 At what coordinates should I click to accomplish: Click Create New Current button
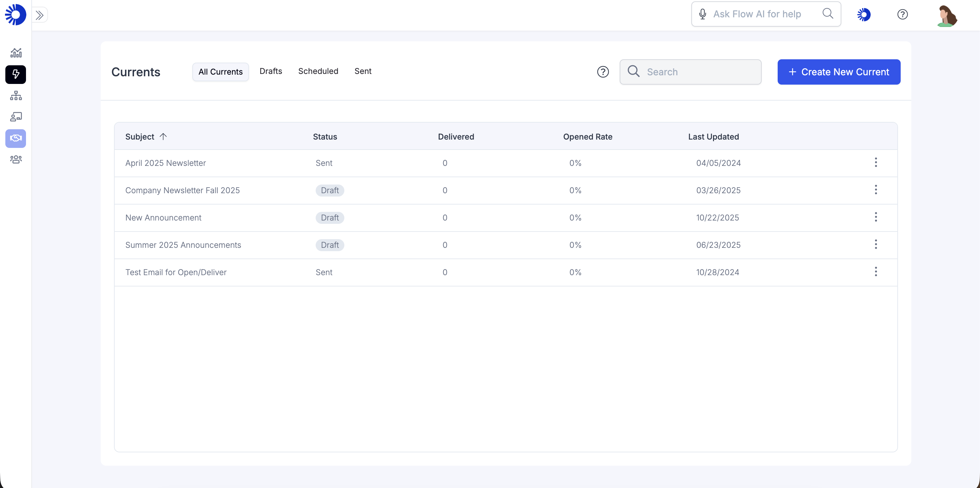(x=838, y=72)
